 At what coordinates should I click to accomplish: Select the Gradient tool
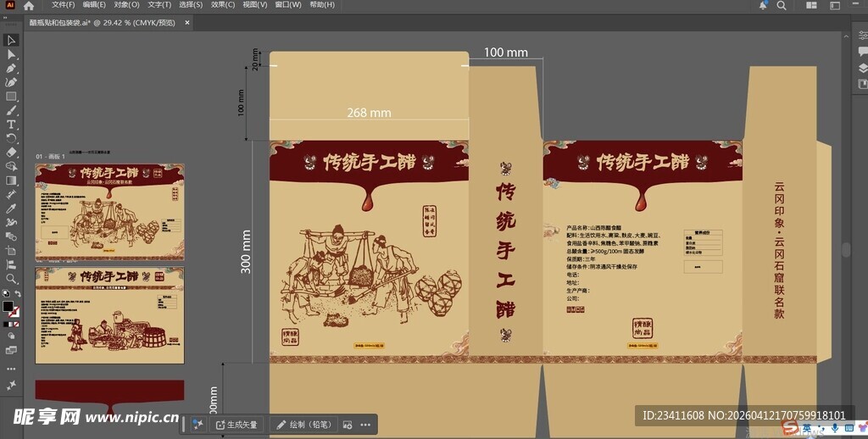11,181
